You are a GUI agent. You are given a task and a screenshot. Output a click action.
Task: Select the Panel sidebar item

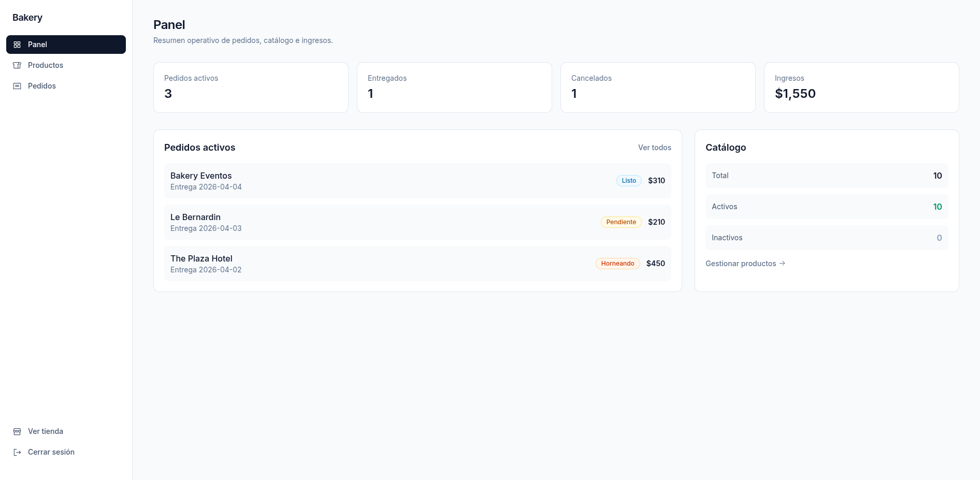click(x=66, y=45)
